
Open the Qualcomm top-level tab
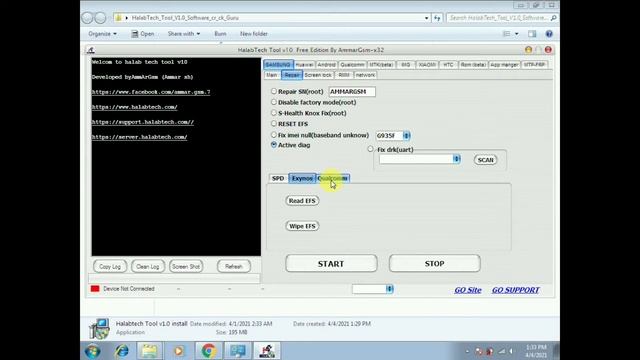tap(352, 64)
